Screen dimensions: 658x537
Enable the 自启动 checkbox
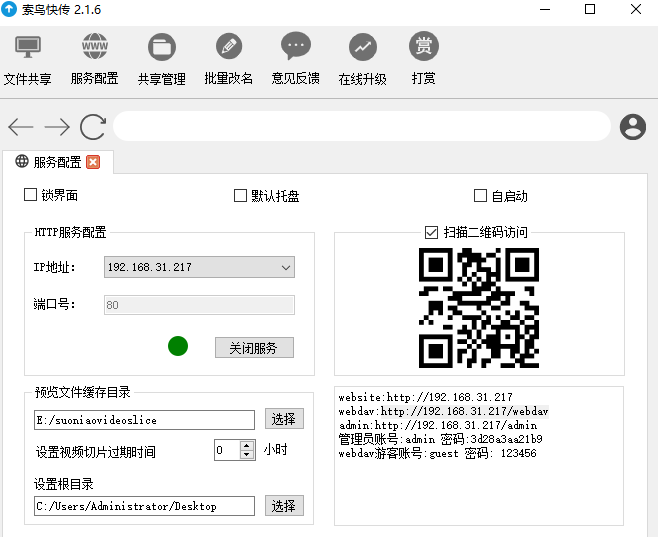click(480, 196)
